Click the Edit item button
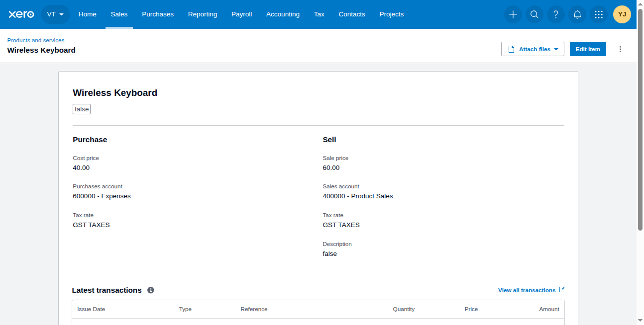The width and height of the screenshot is (644, 325). [588, 49]
